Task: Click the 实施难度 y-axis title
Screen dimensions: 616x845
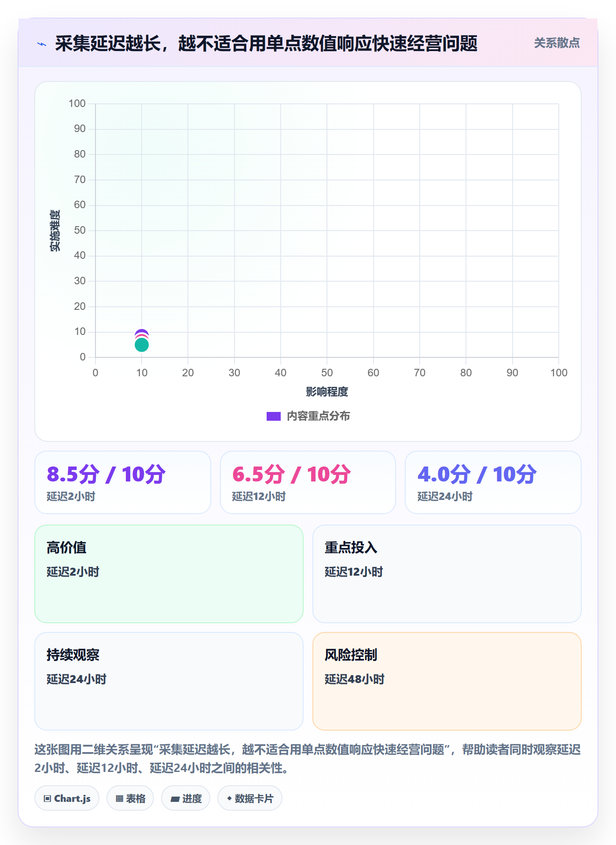Action: point(55,231)
